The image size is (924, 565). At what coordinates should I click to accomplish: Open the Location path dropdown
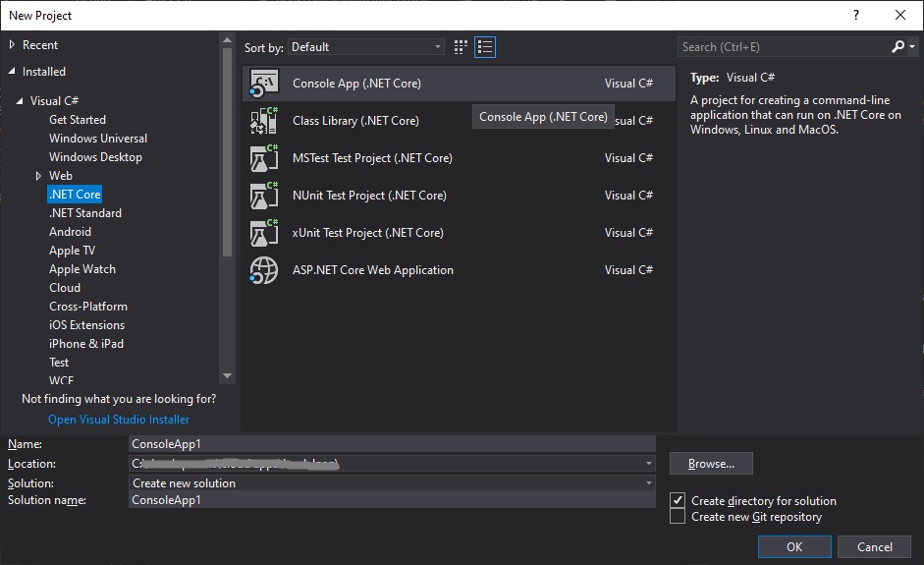(x=649, y=464)
